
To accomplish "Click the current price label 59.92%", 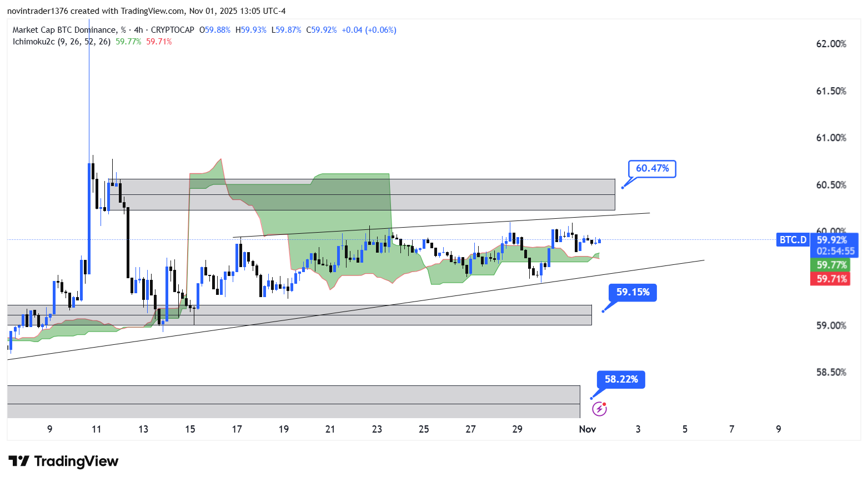I will coord(832,240).
